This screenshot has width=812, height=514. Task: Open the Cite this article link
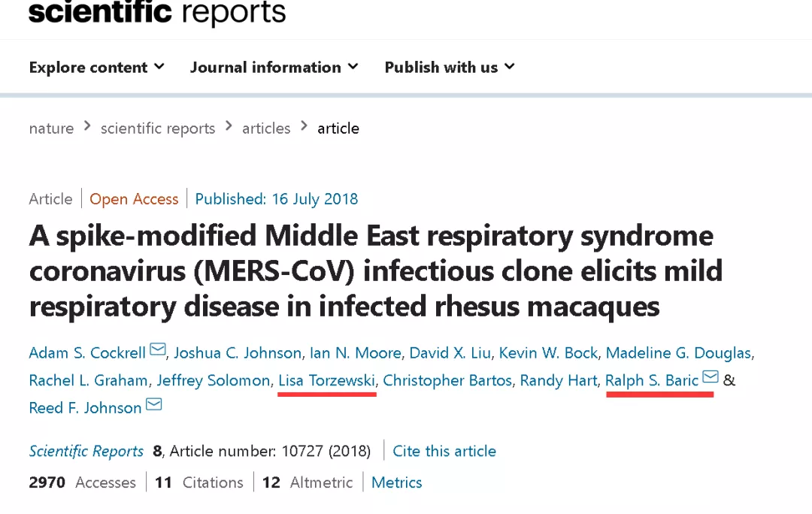(x=444, y=451)
